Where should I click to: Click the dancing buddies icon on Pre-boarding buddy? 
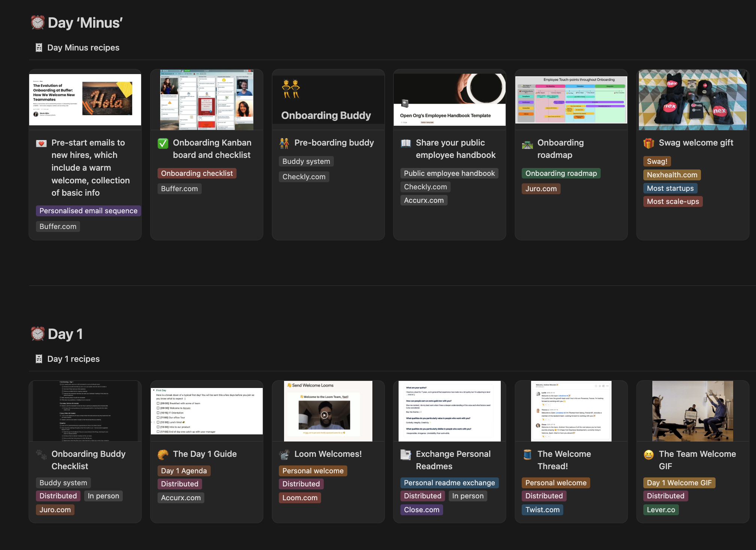click(284, 143)
